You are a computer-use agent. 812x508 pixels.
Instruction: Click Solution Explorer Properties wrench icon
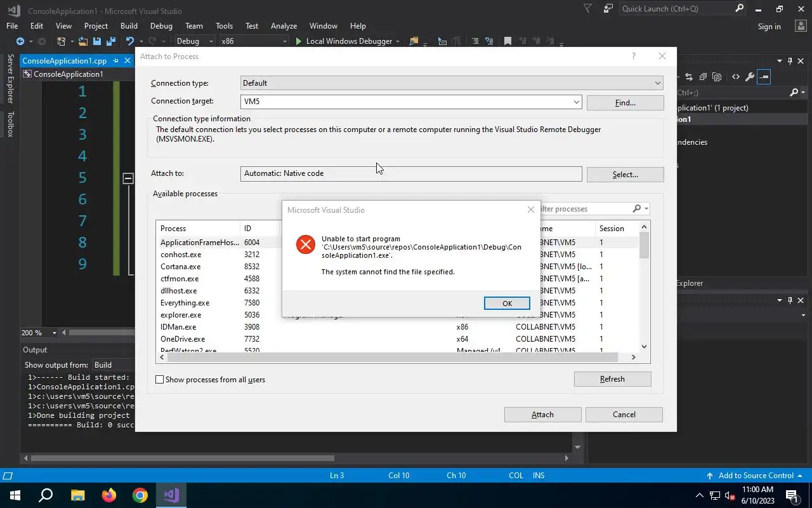click(x=749, y=77)
